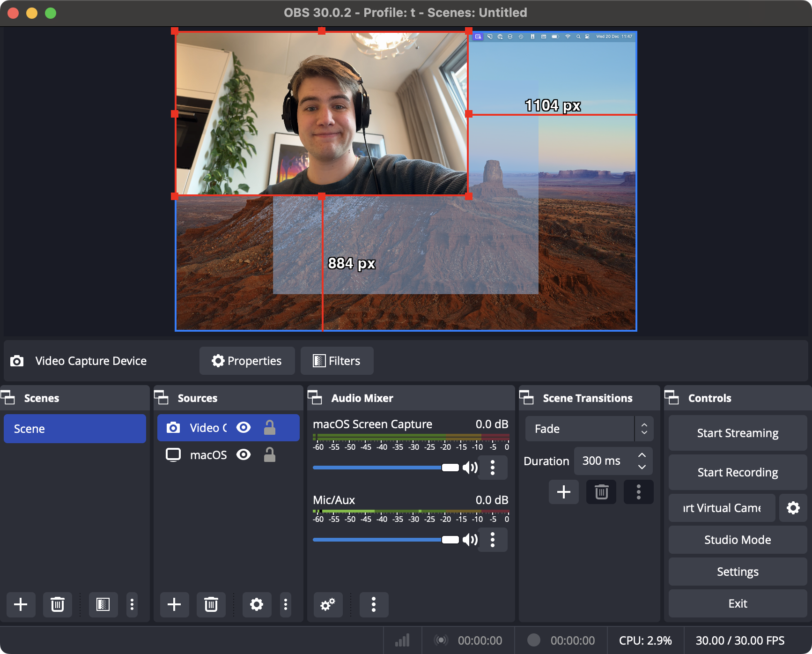
Task: Hide the Video Capture Device source
Action: pyautogui.click(x=244, y=427)
